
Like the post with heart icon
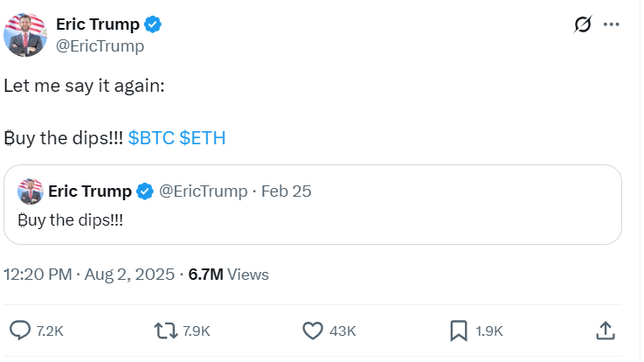click(313, 331)
